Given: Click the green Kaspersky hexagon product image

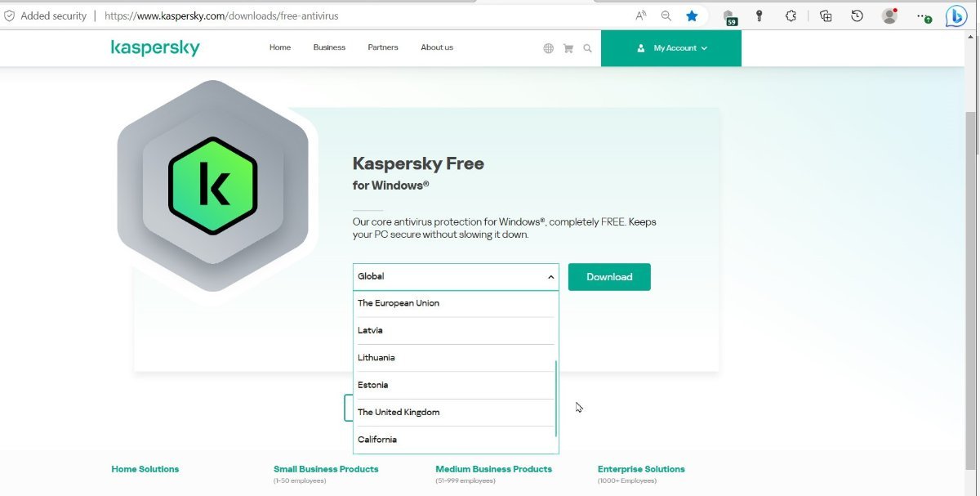Looking at the screenshot, I should click(x=213, y=185).
